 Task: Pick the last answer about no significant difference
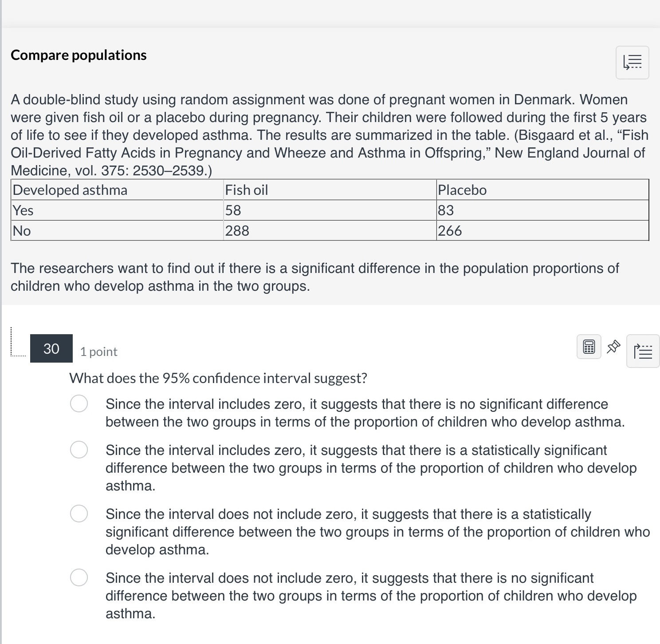(78, 577)
